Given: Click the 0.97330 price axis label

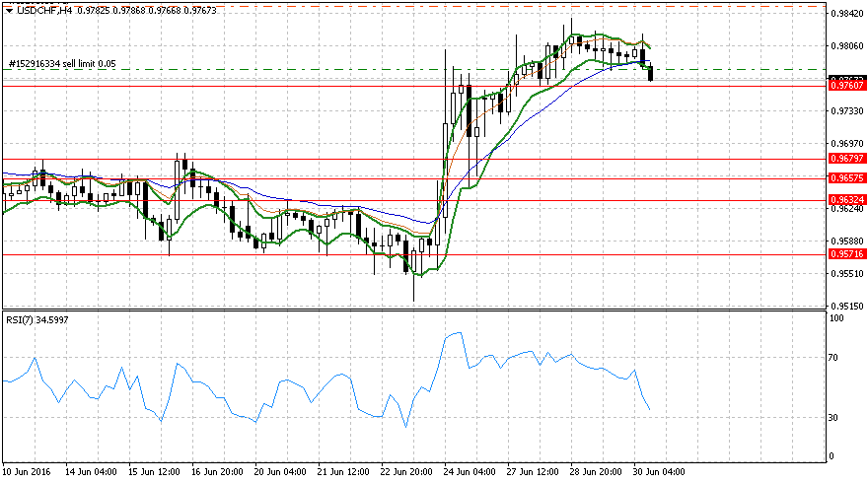Looking at the screenshot, I should tap(847, 111).
